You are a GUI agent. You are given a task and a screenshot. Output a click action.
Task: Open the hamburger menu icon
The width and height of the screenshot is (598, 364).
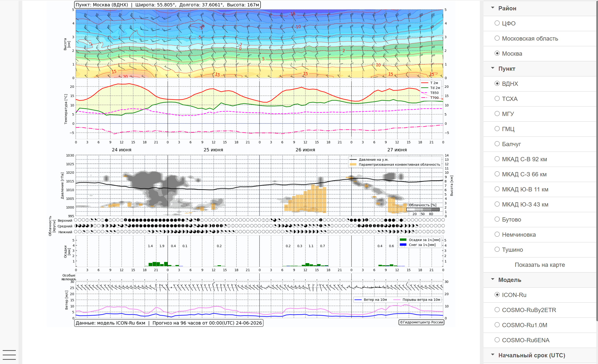pyautogui.click(x=9, y=355)
